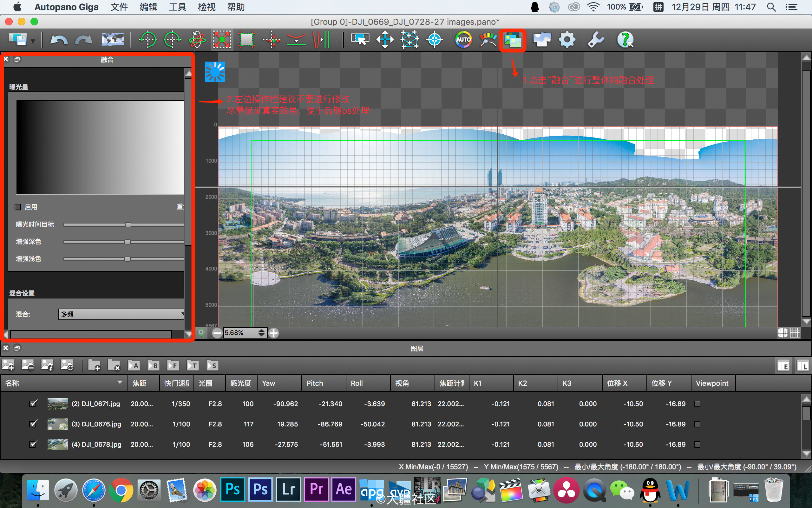Open the 文件 menu
Viewport: 812px width, 508px height.
click(119, 7)
